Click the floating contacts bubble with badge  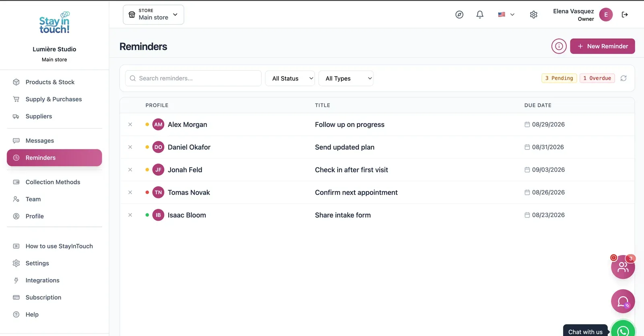click(x=623, y=267)
